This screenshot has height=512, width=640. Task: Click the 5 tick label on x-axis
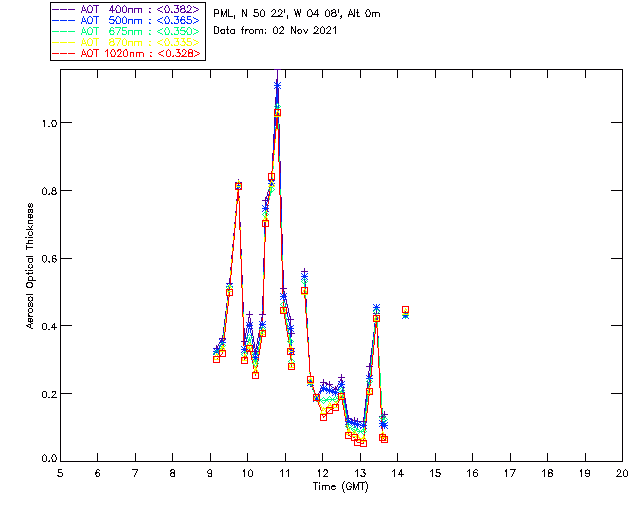(60, 473)
